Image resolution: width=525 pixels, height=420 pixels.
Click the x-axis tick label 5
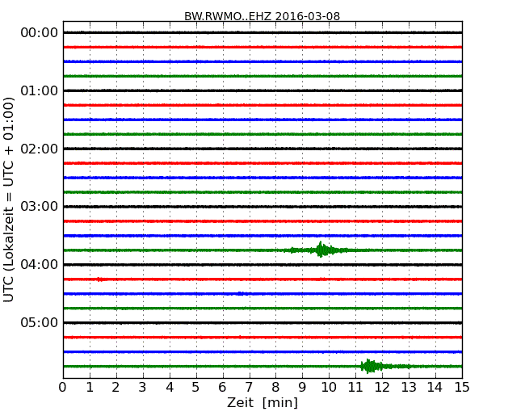[x=196, y=388]
